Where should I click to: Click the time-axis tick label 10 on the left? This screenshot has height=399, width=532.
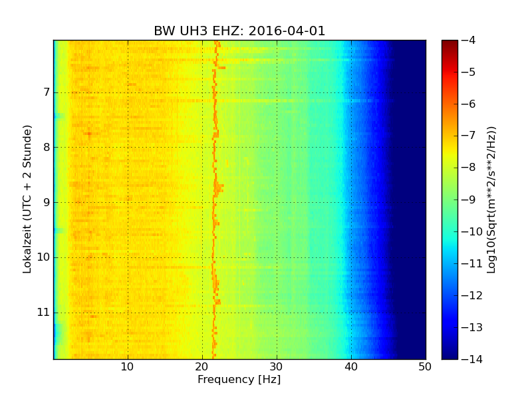click(x=43, y=257)
